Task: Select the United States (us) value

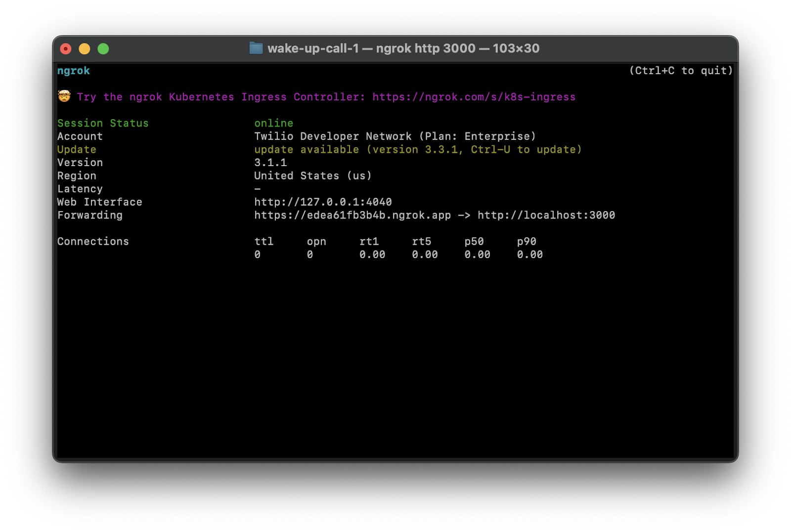Action: coord(313,176)
